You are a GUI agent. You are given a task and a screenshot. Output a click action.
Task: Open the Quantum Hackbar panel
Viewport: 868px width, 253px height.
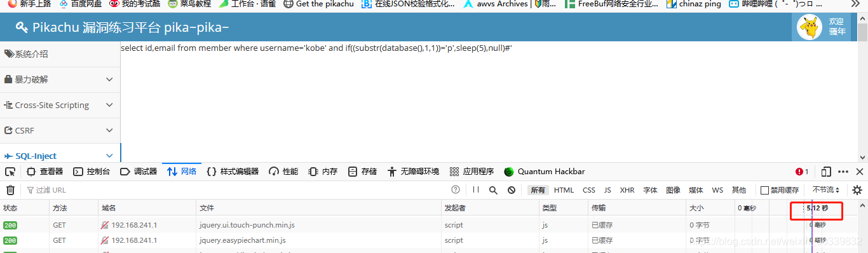[545, 172]
